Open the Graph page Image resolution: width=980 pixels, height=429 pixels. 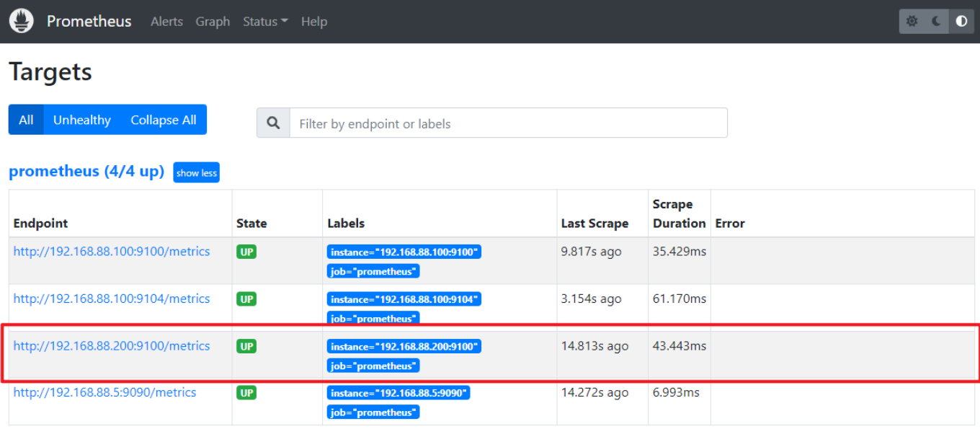click(x=213, y=22)
